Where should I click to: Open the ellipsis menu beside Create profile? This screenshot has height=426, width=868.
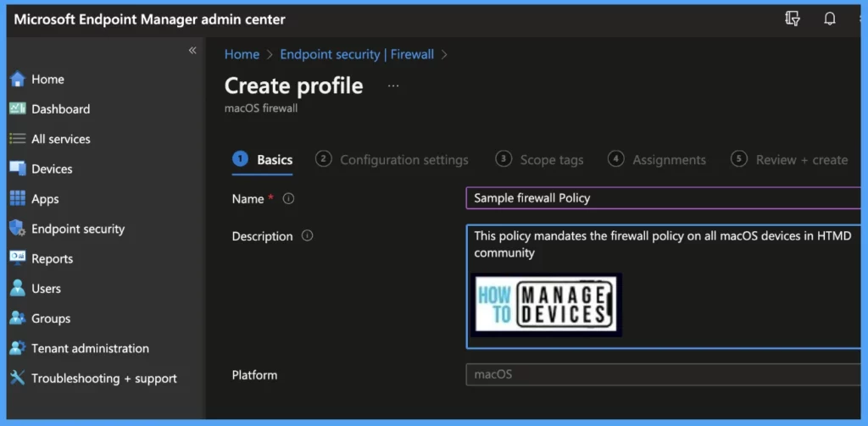tap(392, 86)
